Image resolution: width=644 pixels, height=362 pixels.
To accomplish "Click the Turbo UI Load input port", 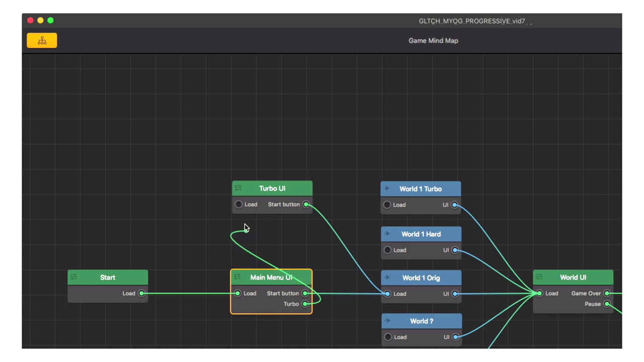I will (238, 205).
